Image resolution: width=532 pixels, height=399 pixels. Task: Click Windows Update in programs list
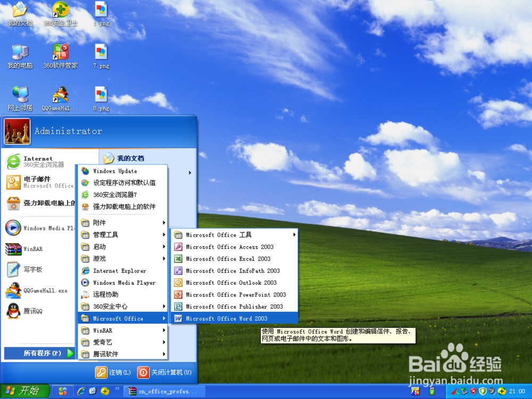coord(123,171)
